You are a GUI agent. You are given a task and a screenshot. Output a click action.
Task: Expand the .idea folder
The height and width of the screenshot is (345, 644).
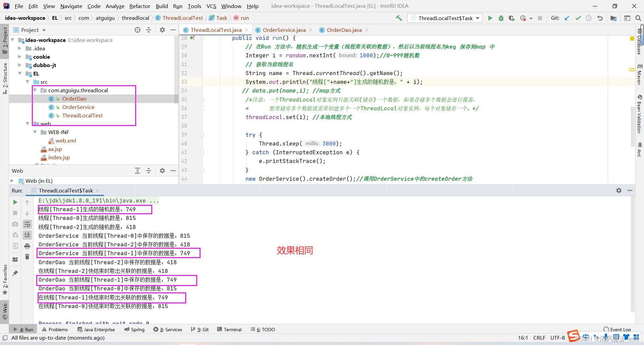[20, 48]
